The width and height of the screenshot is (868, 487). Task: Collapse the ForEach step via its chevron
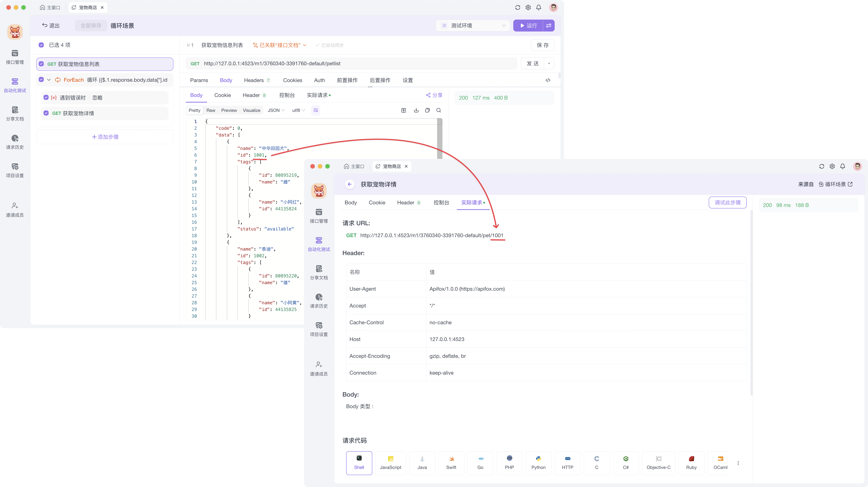pyautogui.click(x=49, y=80)
